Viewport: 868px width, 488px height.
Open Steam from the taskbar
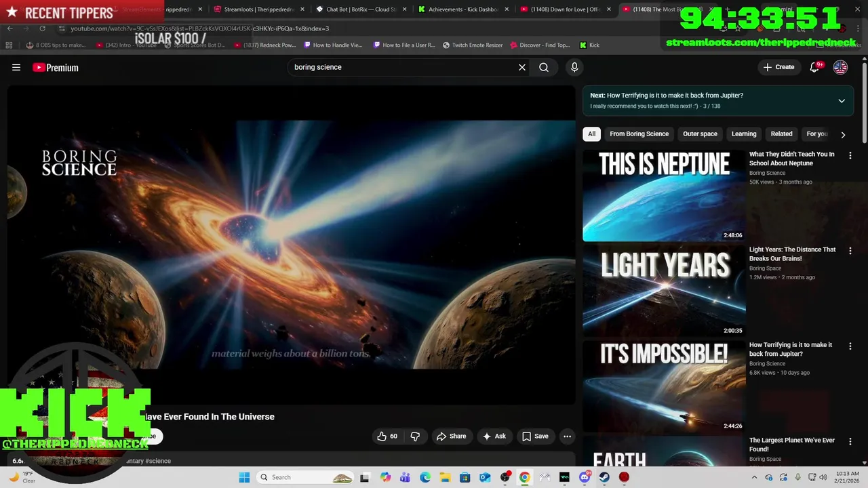(x=604, y=477)
